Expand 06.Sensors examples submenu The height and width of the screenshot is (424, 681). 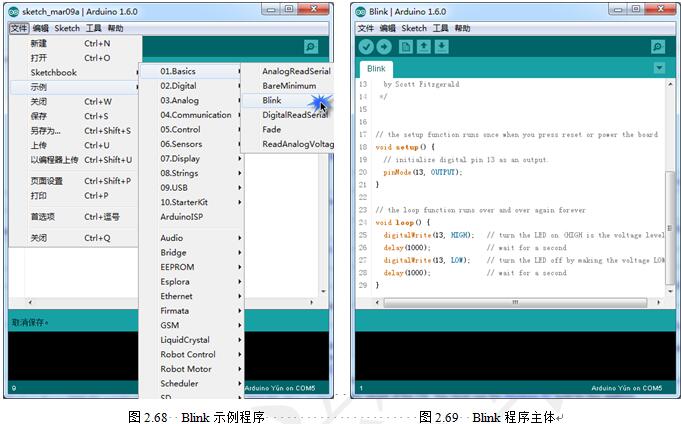[191, 144]
